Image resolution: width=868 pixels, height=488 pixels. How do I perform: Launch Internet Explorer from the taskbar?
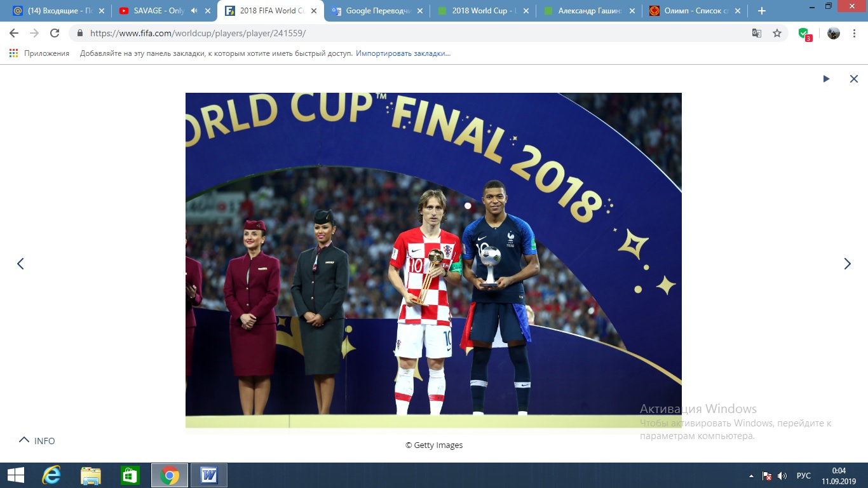[51, 475]
